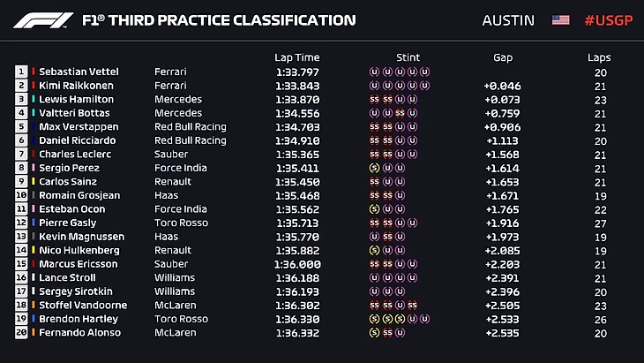
Task: Click the position 20 number box
Action: click(x=21, y=333)
